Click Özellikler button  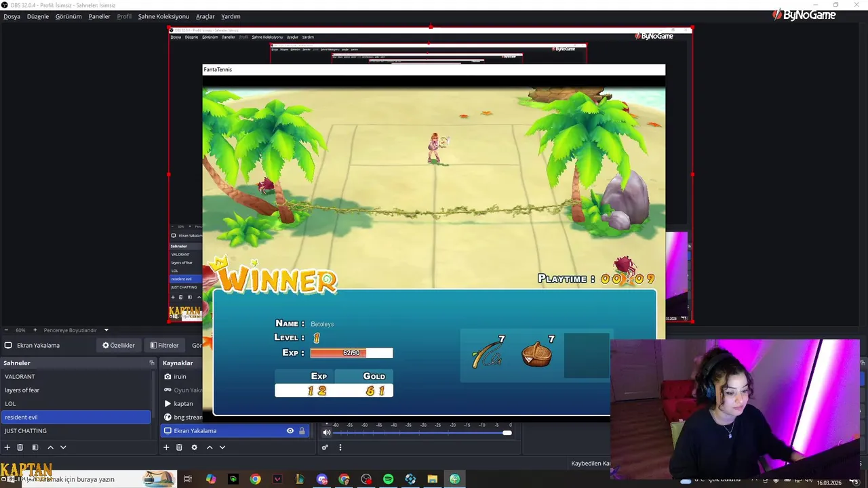click(119, 346)
